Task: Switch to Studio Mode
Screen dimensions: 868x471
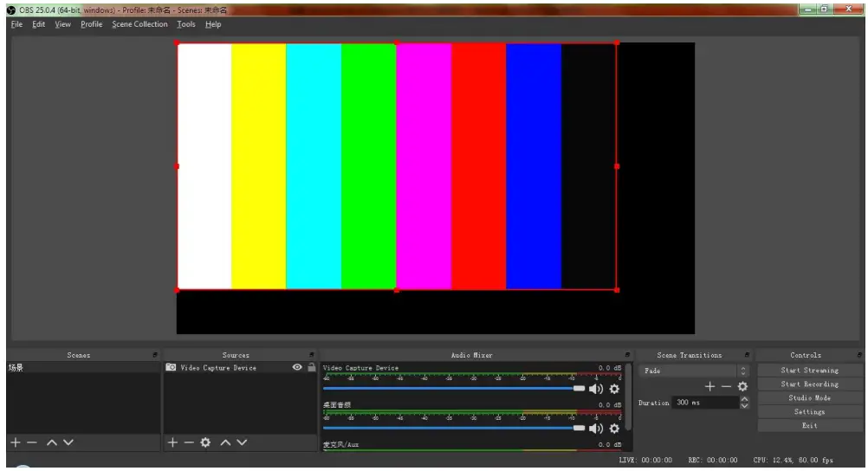Action: (x=809, y=398)
